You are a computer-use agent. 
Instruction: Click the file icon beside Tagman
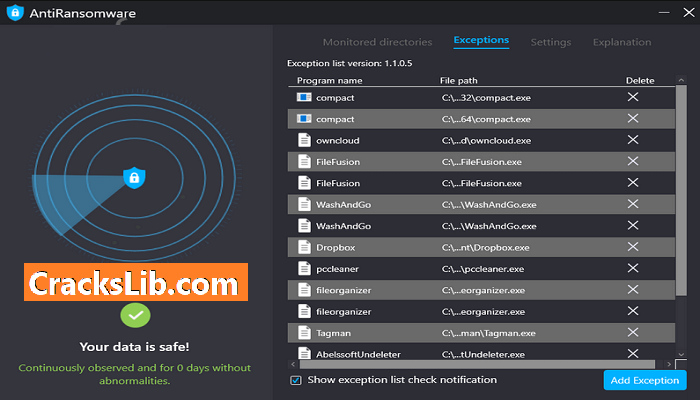click(x=304, y=333)
